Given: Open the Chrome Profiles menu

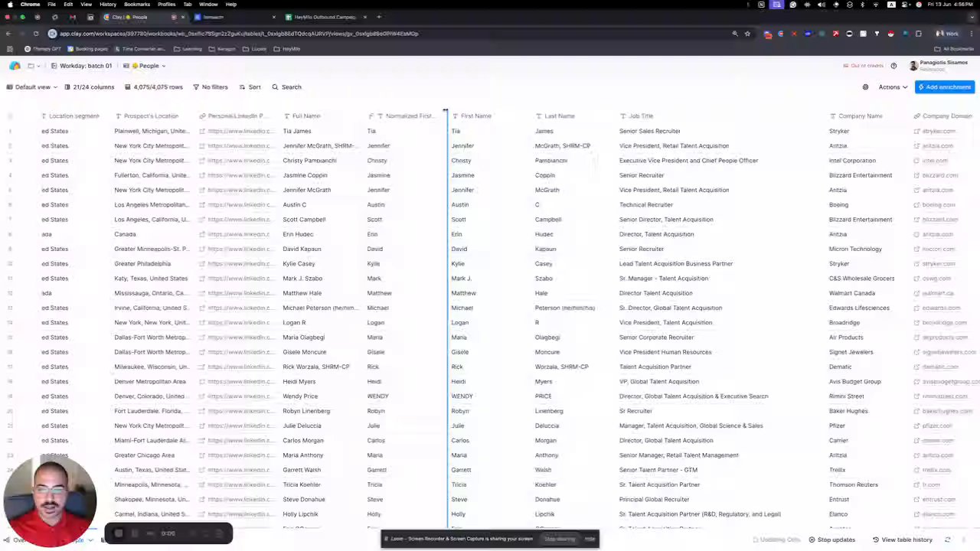Looking at the screenshot, I should click(x=166, y=5).
